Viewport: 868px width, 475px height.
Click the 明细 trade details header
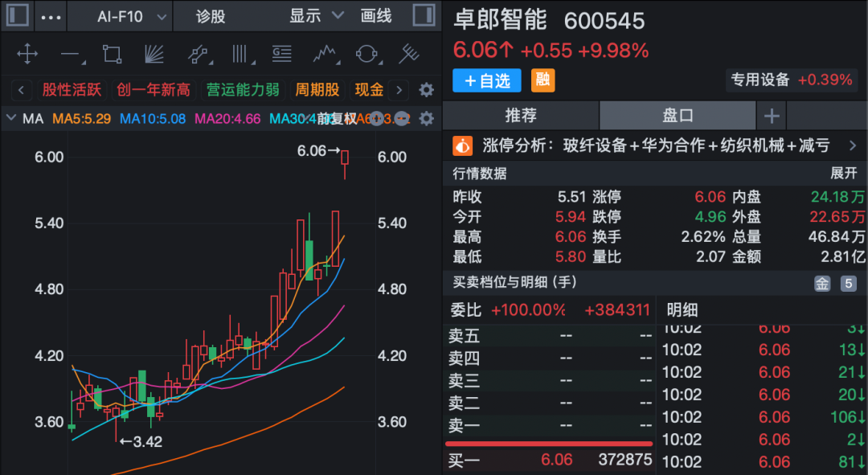(x=682, y=310)
